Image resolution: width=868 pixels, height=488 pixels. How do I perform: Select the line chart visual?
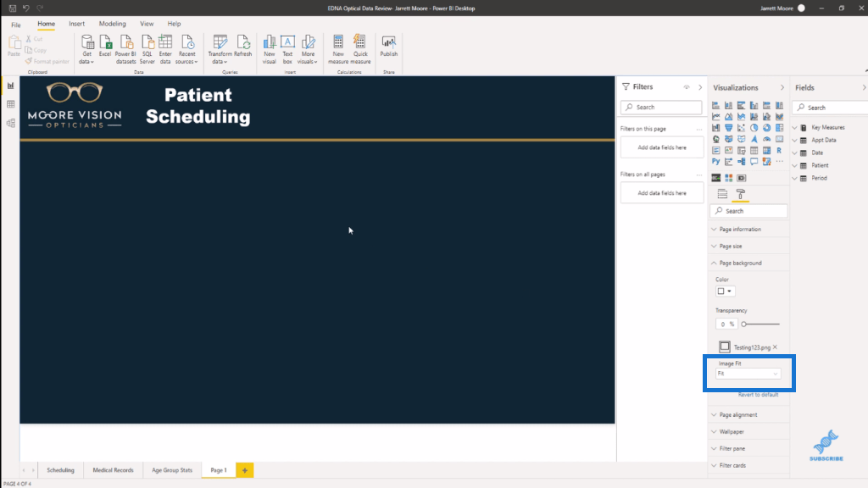click(715, 116)
